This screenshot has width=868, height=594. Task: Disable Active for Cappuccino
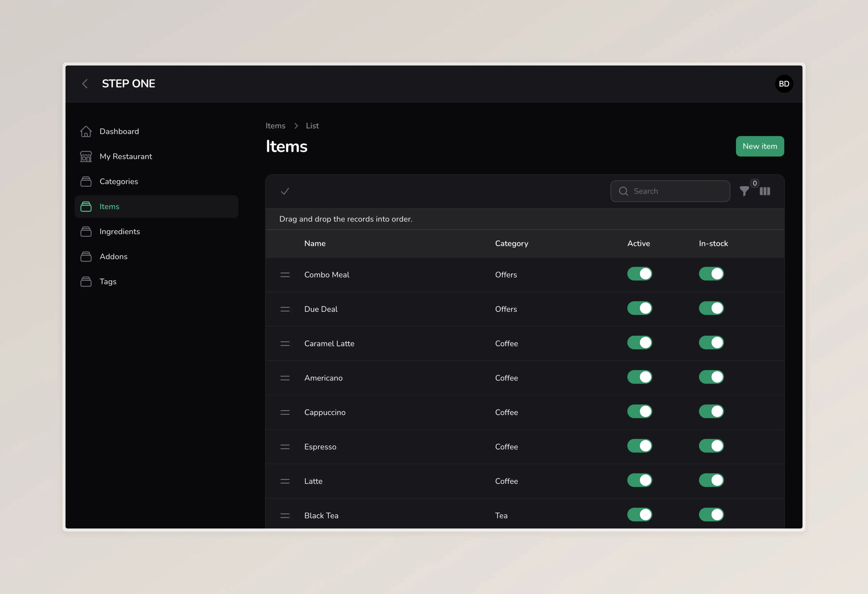[x=639, y=411]
